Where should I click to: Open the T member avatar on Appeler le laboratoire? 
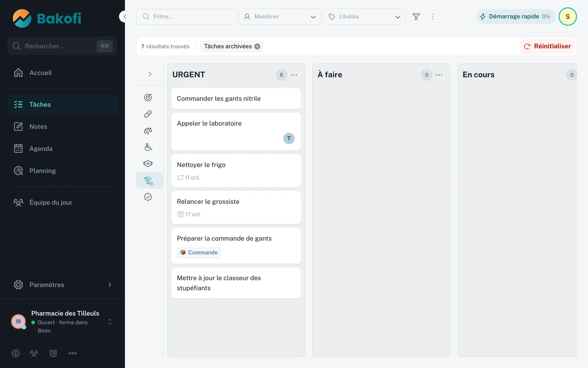click(289, 138)
